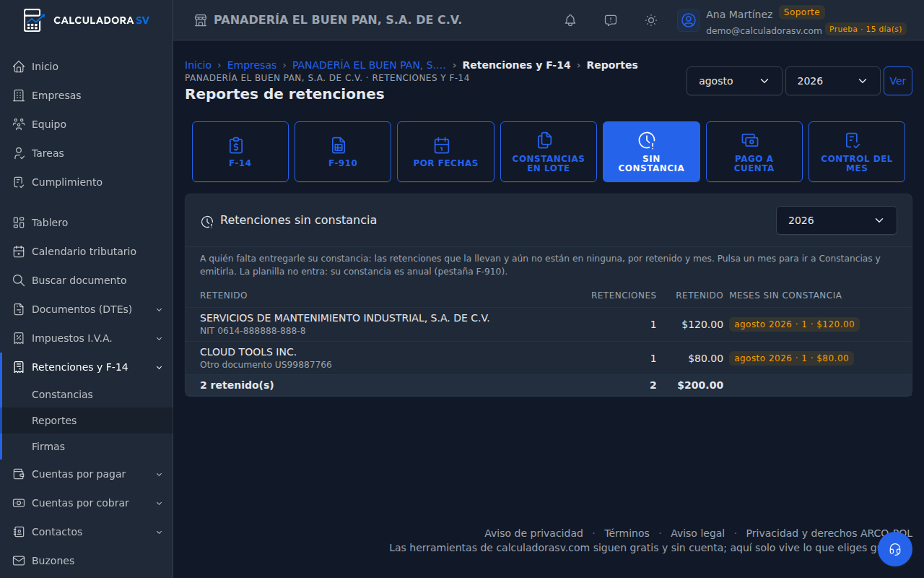Open Calendario tributario in the sidebar
924x578 pixels.
[86, 251]
